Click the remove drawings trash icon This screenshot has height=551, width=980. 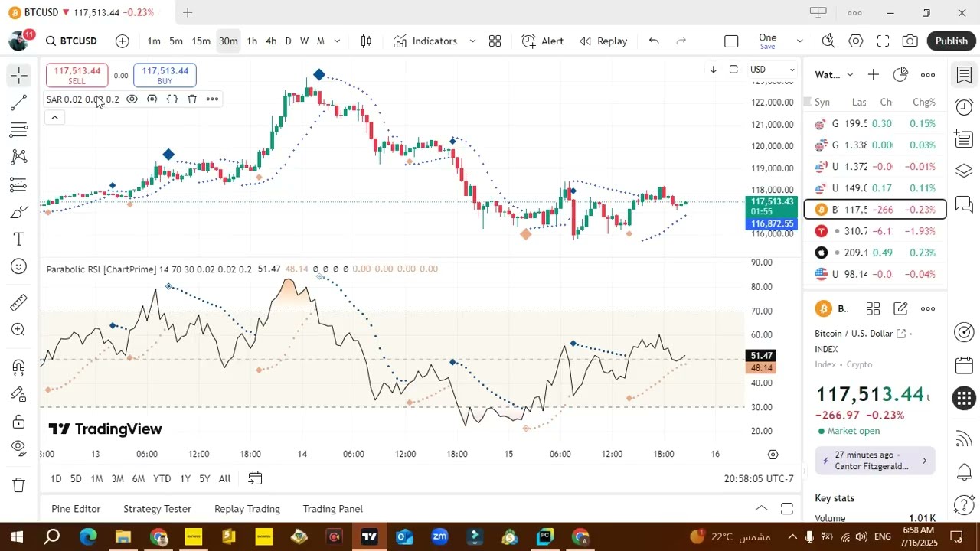(19, 484)
